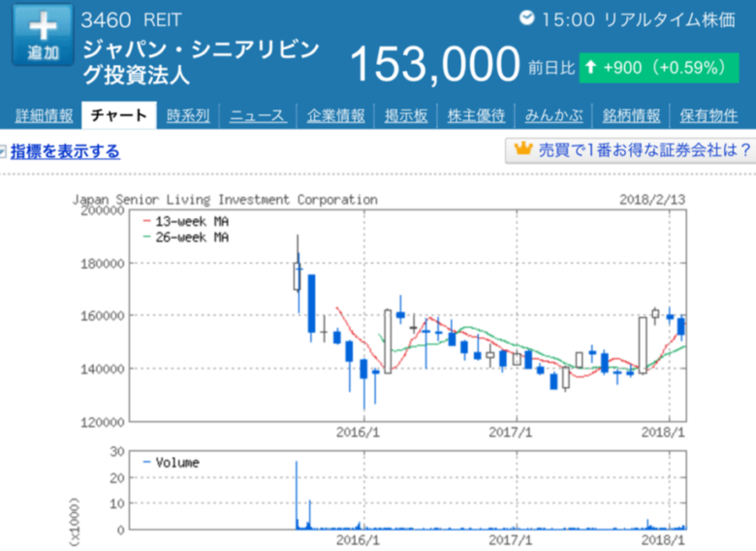Open the 保有物件 tab
756x551 pixels.
[x=709, y=115]
